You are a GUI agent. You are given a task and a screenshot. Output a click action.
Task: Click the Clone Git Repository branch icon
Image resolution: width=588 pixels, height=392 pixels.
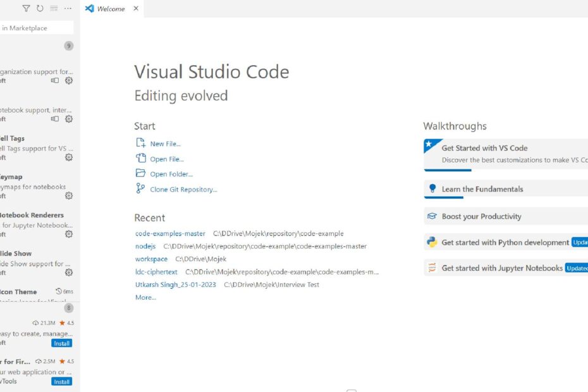pos(140,189)
